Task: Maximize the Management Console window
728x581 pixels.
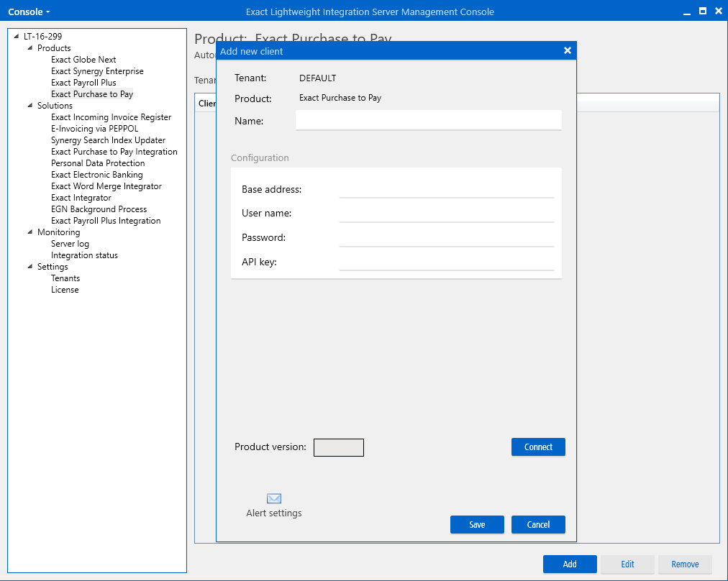Action: 703,11
